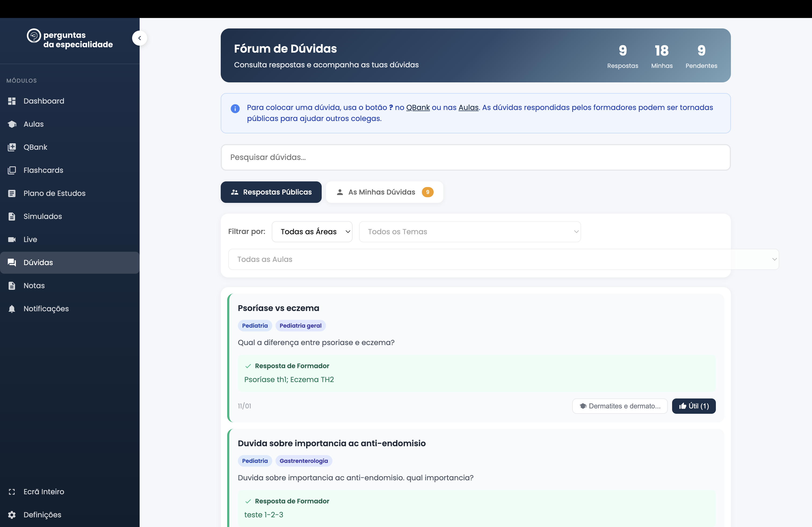Screen dimensions: 812x527
Task: Open Definições gear icon
Action: click(12, 515)
